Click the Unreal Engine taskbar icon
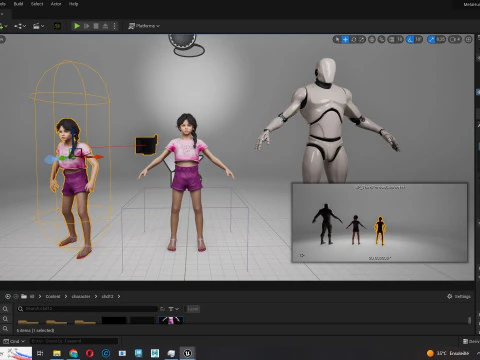Screen dimensions: 480x360 [187, 353]
